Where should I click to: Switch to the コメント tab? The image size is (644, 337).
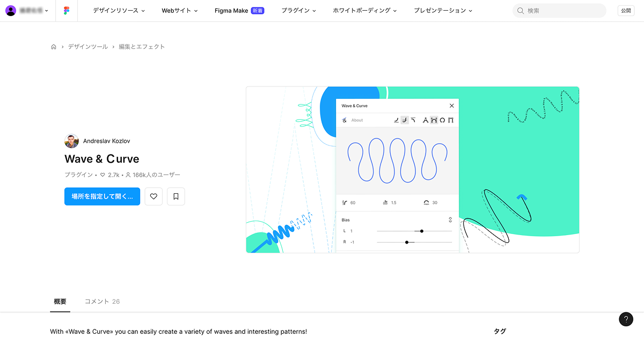[102, 302]
